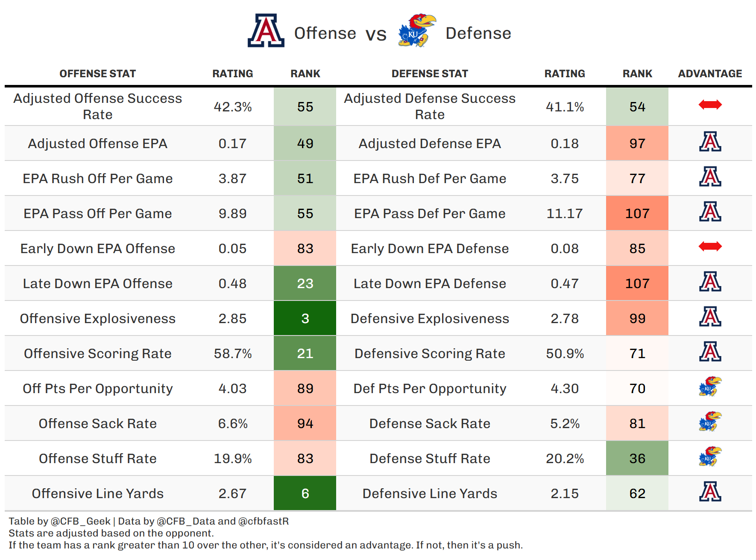This screenshot has height=560, width=756.
Task: Click the Arizona logo in the title
Action: point(266,31)
